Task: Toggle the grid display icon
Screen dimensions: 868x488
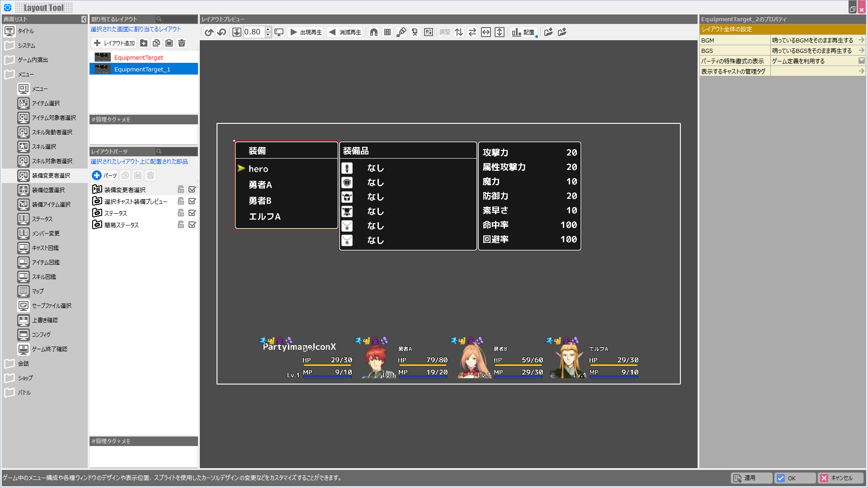Action: click(x=387, y=32)
